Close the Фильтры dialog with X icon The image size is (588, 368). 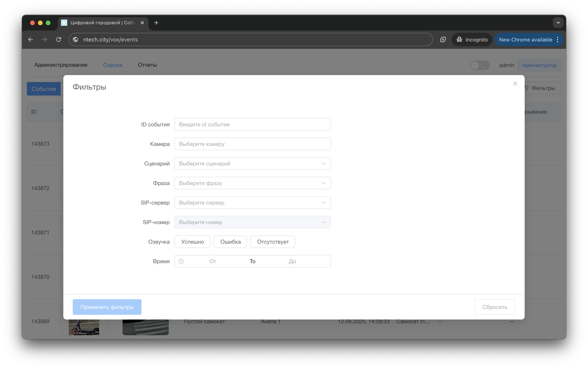click(515, 83)
